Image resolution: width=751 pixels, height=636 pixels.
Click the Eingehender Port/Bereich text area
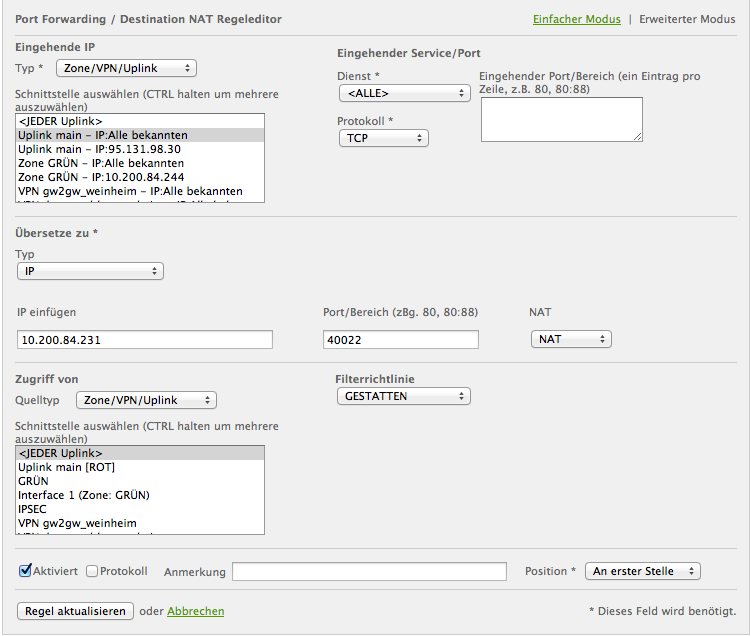point(561,119)
